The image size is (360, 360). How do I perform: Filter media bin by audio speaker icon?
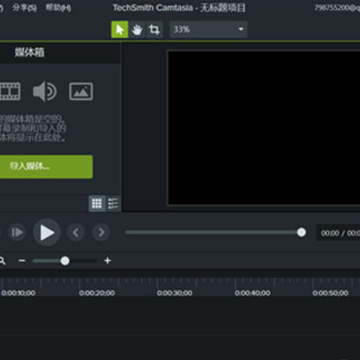point(45,91)
